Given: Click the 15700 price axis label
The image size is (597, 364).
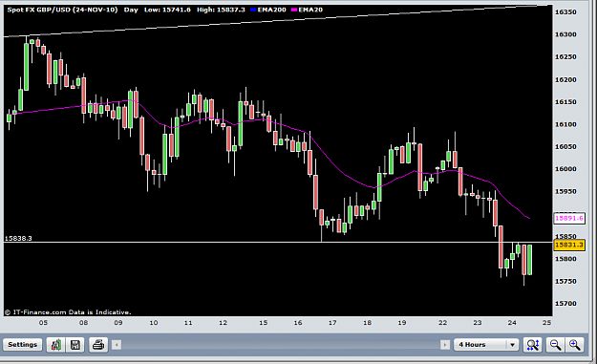Looking at the screenshot, I should pyautogui.click(x=565, y=304).
